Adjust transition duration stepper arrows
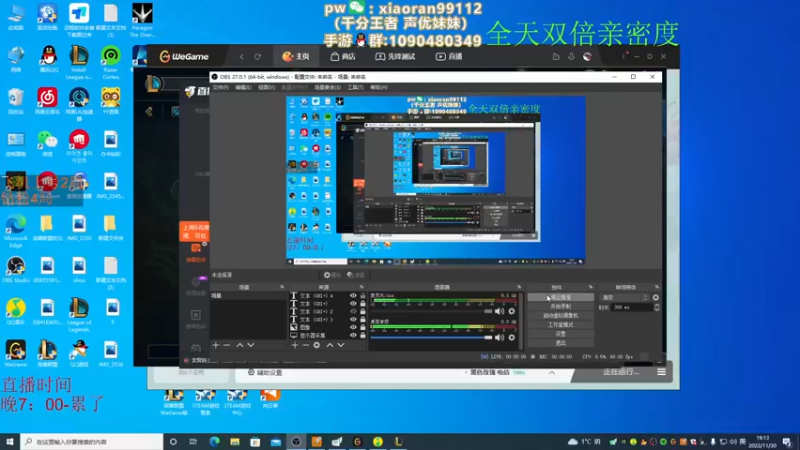This screenshot has width=800, height=450. click(657, 307)
